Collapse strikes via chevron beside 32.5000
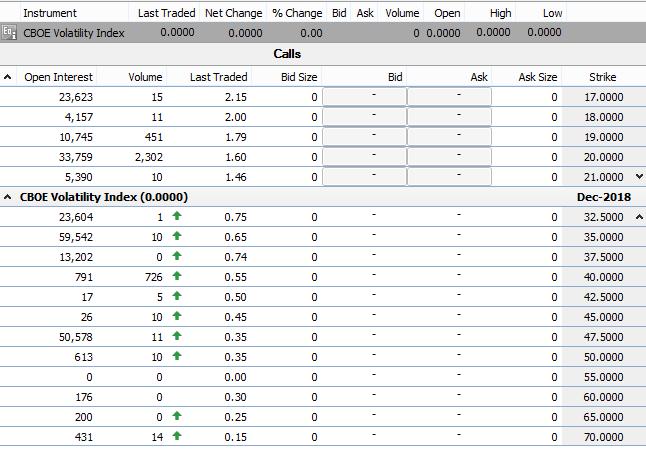646x454 pixels. [x=639, y=216]
